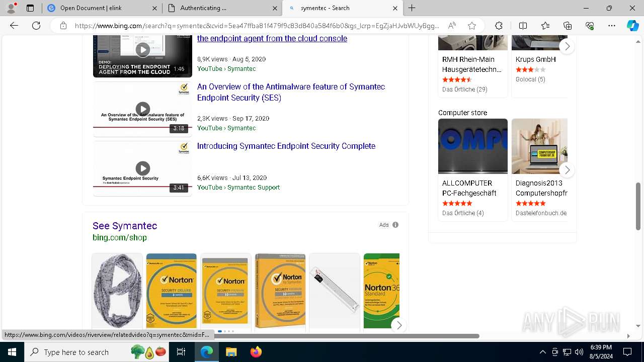
Task: Show more appliance stores with right chevron
Action: coord(567,46)
